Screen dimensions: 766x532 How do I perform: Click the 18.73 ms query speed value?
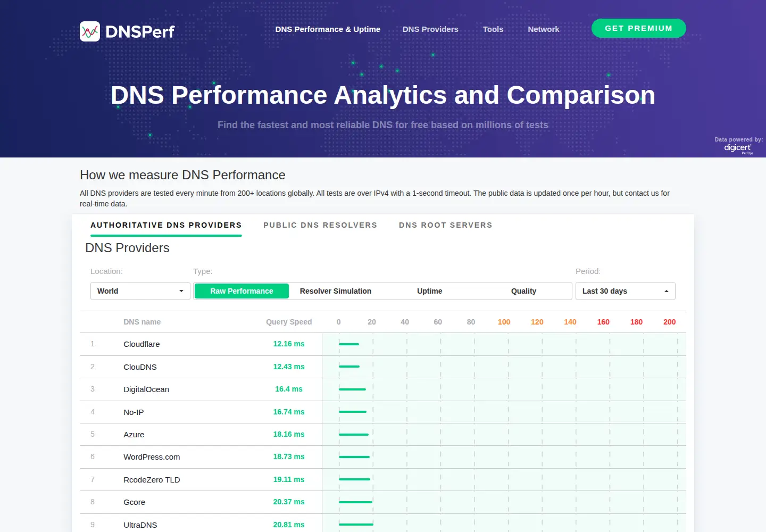[x=289, y=456]
